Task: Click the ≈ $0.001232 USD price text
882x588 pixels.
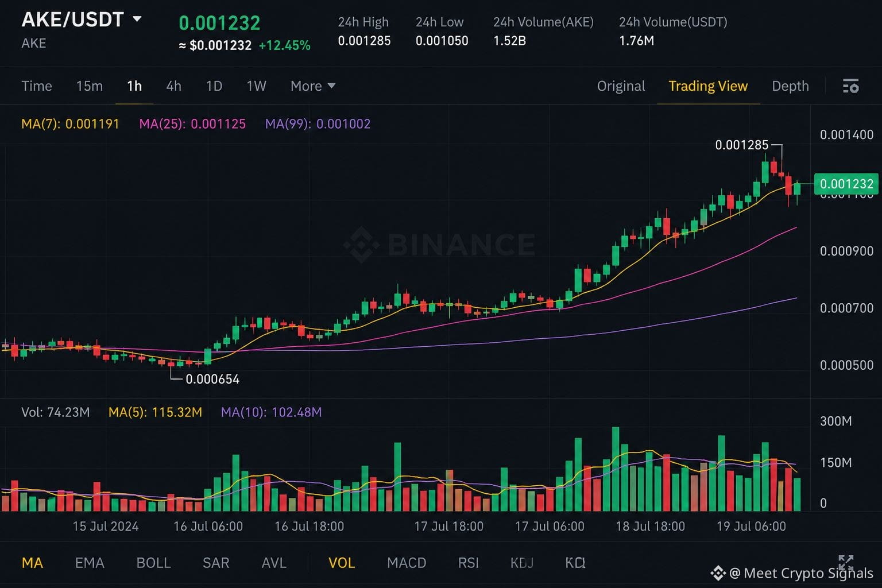Action: [x=215, y=45]
